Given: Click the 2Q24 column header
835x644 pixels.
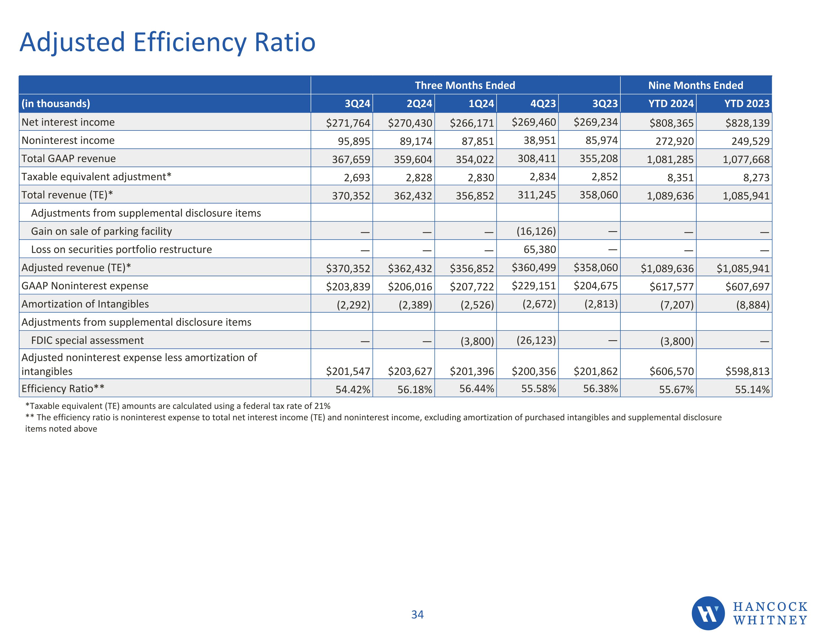Looking at the screenshot, I should point(419,103).
